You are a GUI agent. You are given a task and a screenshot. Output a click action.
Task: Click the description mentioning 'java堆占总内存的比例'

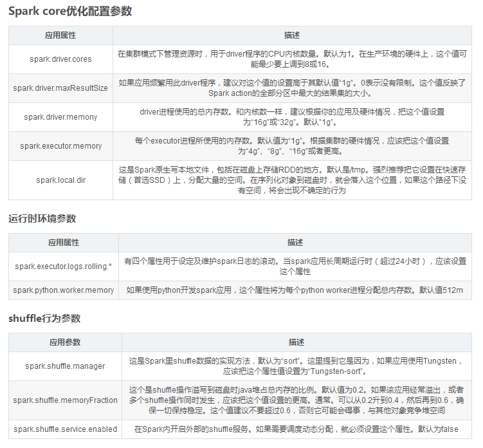point(296,400)
